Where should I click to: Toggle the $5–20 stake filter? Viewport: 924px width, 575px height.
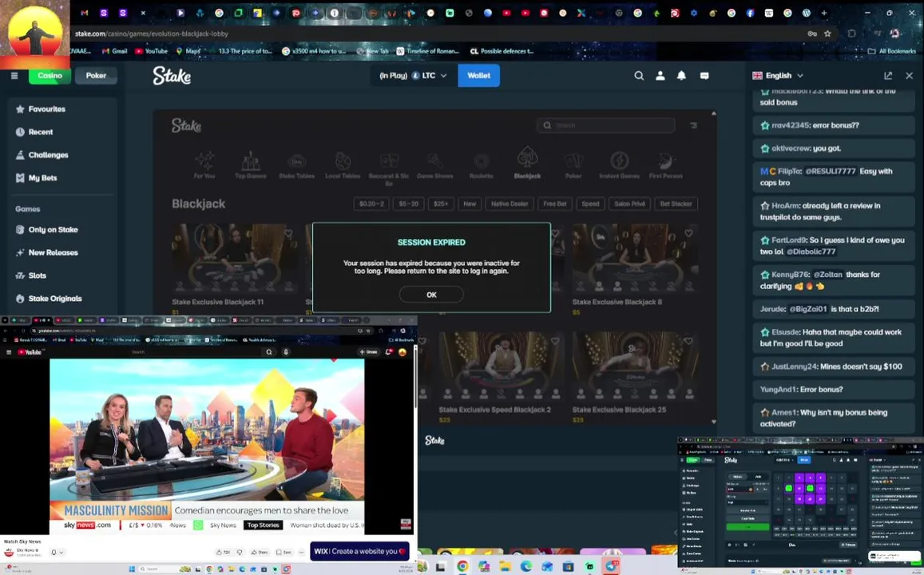(408, 204)
